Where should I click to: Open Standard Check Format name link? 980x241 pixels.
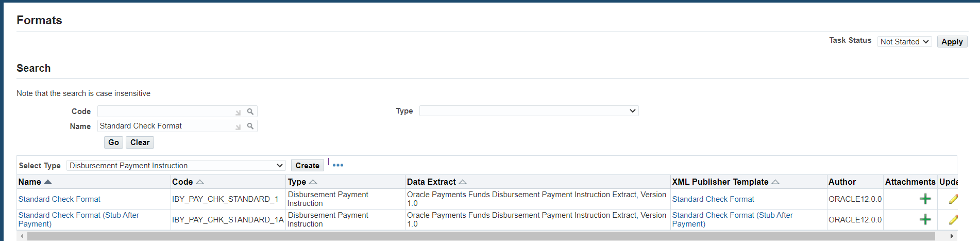coord(59,199)
